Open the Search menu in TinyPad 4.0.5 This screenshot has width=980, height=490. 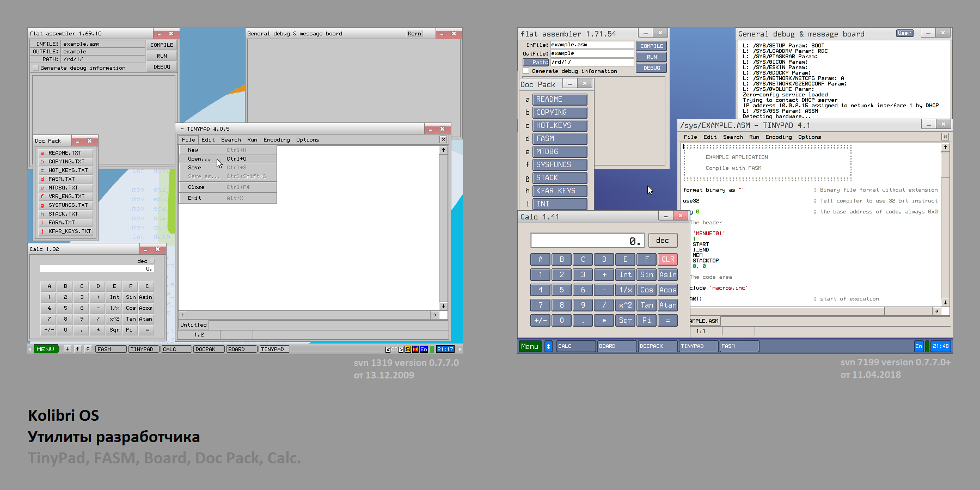click(x=231, y=140)
